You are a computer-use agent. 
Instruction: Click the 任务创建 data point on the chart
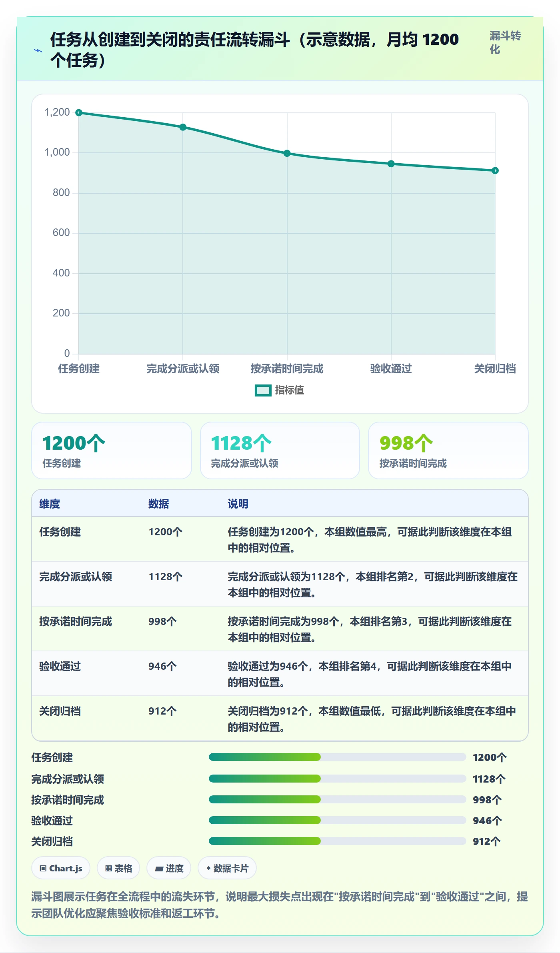(x=79, y=113)
